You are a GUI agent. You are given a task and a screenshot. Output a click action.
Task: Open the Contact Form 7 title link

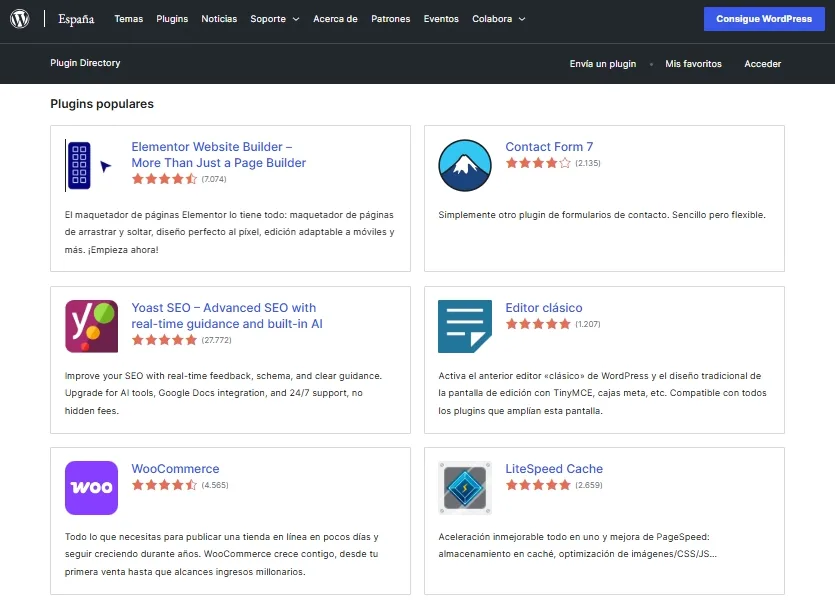coord(549,146)
